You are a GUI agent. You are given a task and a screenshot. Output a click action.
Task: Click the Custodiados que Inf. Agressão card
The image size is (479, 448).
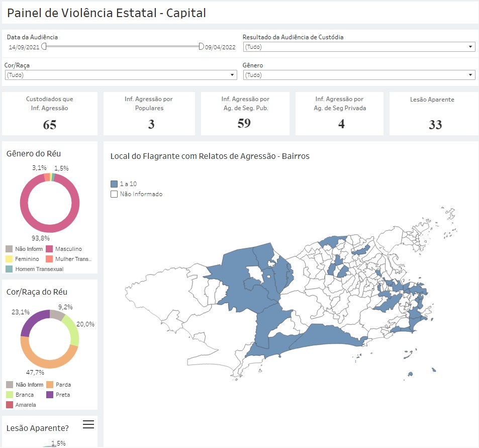(x=50, y=113)
